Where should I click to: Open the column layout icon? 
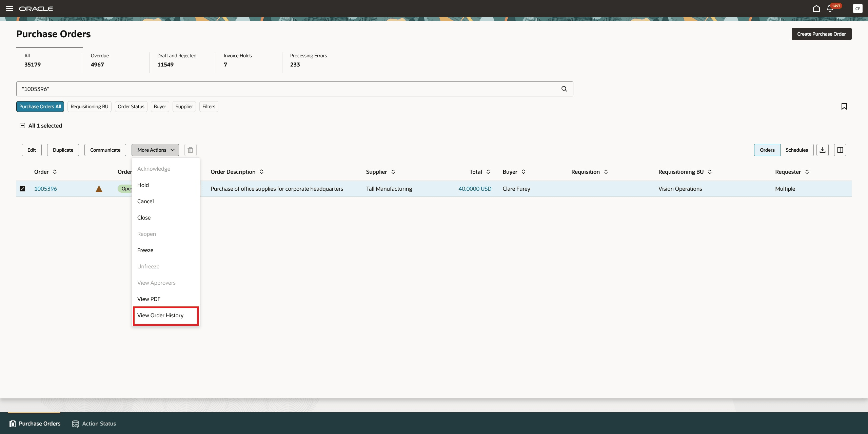pyautogui.click(x=840, y=150)
